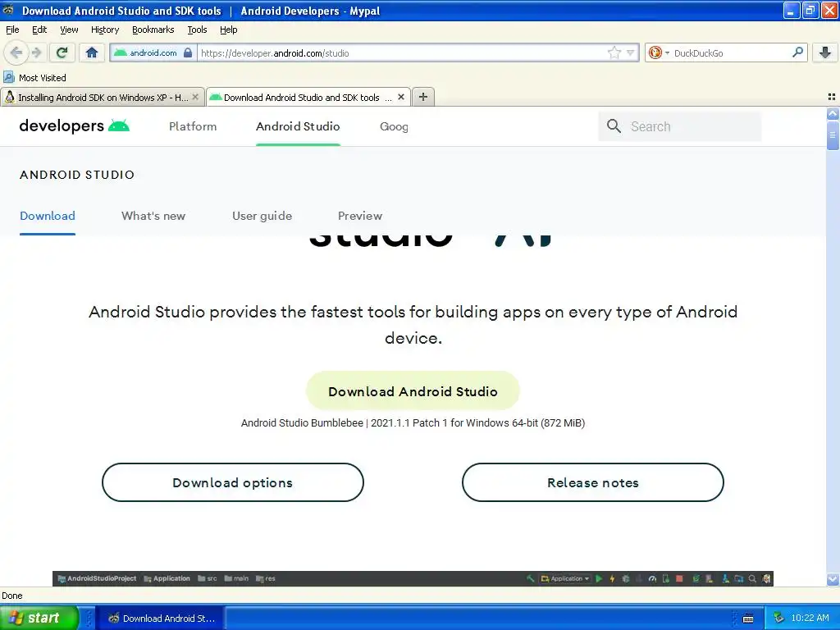Switch to Installing Android SDK on Windows XP tab
The image size is (840, 630).
(103, 97)
